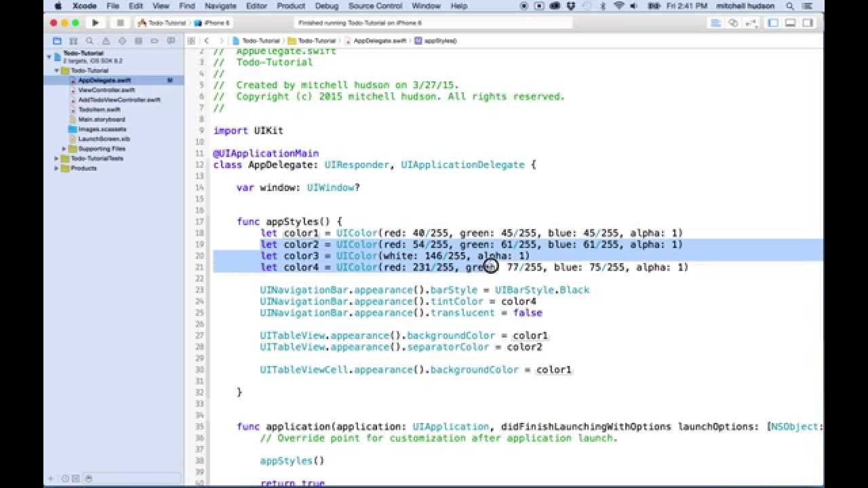This screenshot has width=868, height=488.
Task: Open the Source Control menu
Action: pos(375,6)
